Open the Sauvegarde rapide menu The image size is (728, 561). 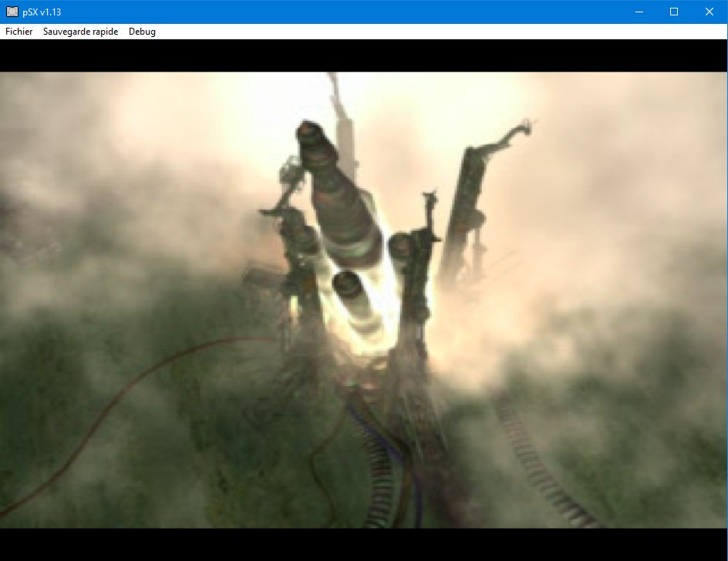[x=81, y=32]
